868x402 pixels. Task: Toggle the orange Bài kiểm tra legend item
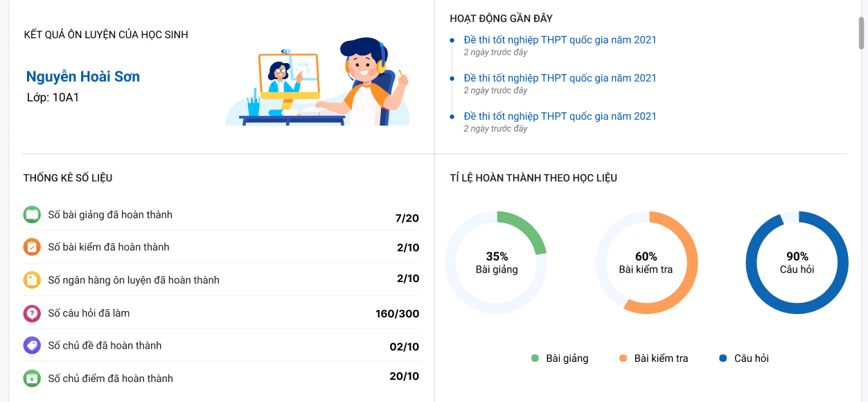(x=653, y=358)
